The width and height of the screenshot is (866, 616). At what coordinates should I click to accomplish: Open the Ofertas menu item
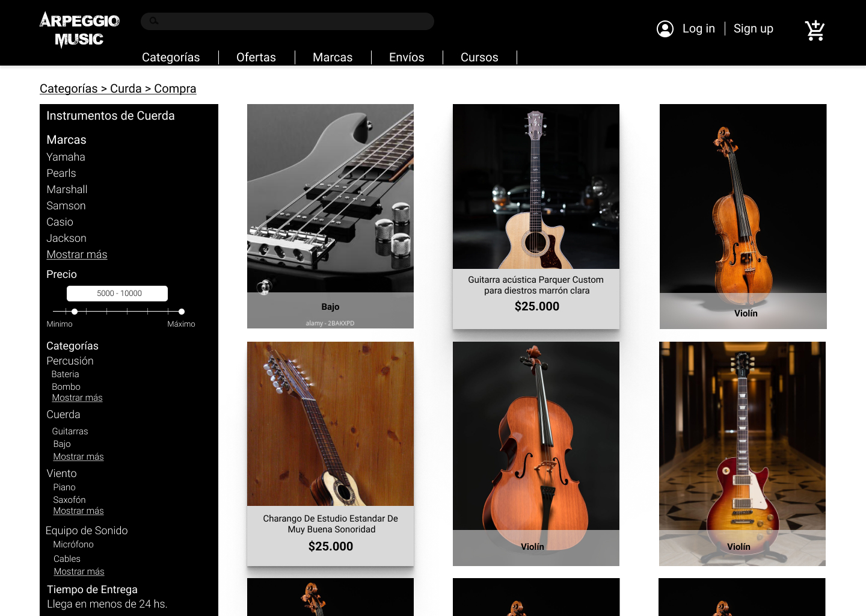(256, 57)
